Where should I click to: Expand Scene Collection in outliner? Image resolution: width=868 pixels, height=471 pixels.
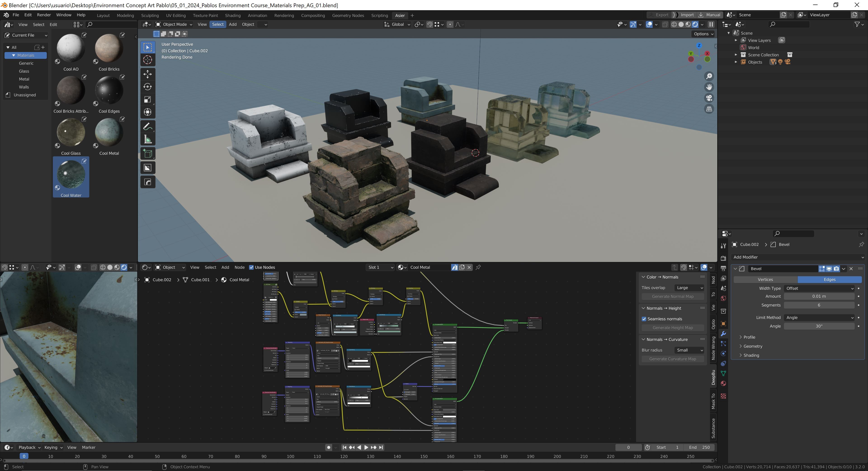[x=736, y=55]
